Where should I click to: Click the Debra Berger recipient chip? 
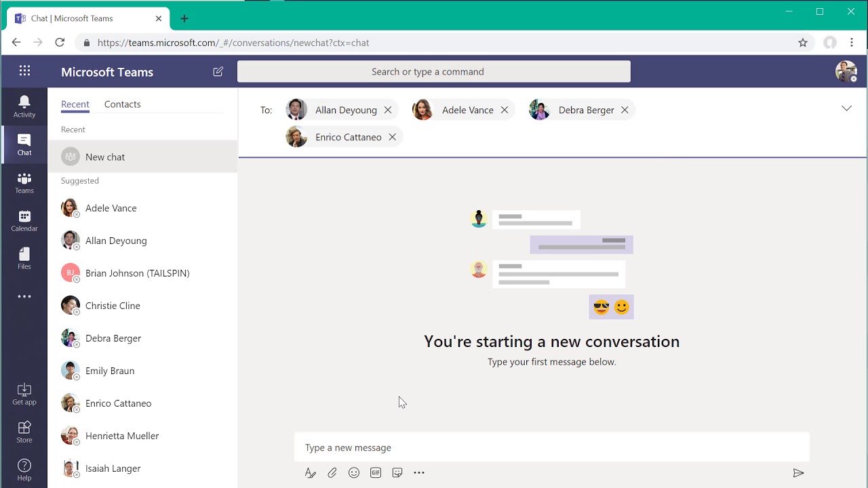point(581,110)
